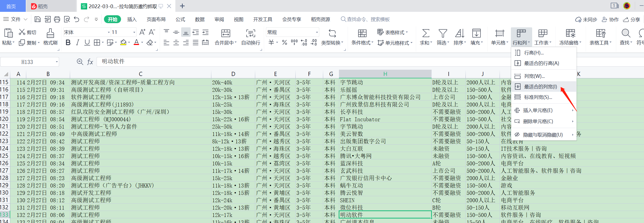Switch to the Insert (插入) tab
The image size is (644, 223).
pyautogui.click(x=132, y=19)
